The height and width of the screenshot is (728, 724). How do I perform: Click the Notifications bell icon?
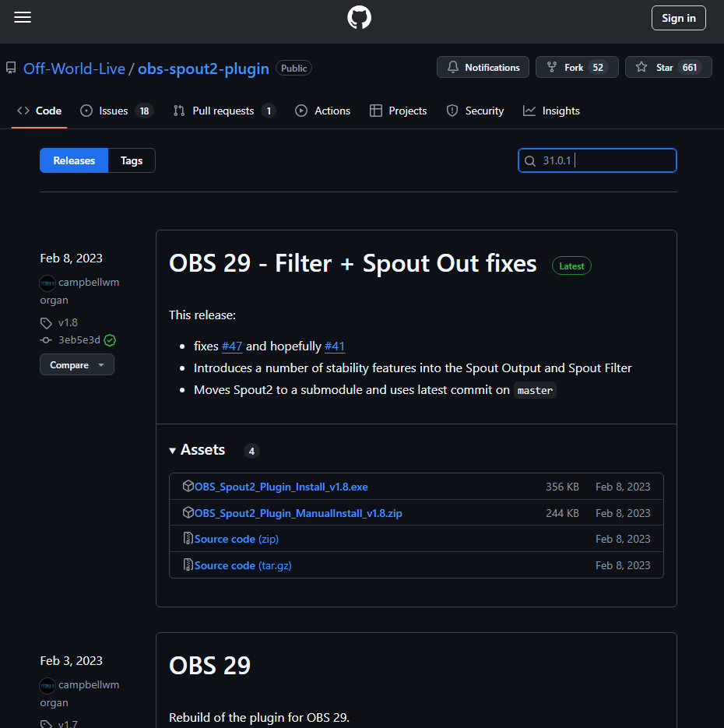point(453,67)
